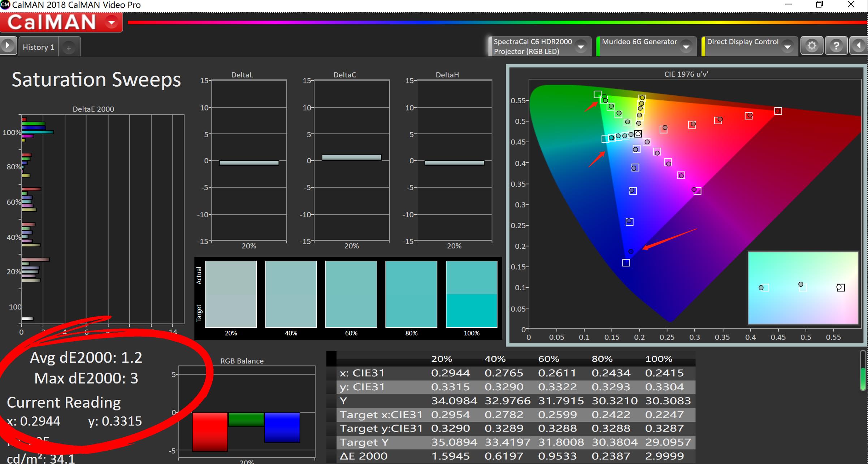Select the 20% column header in table

pyautogui.click(x=441, y=359)
